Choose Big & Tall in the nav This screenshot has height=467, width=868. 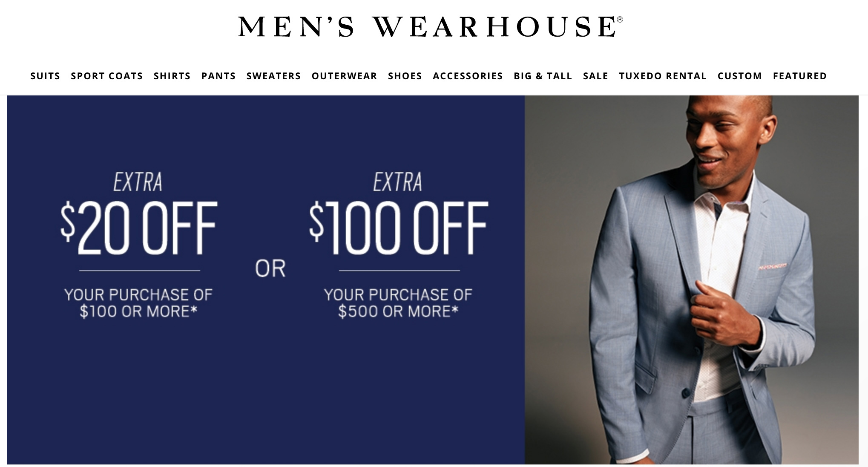click(543, 76)
